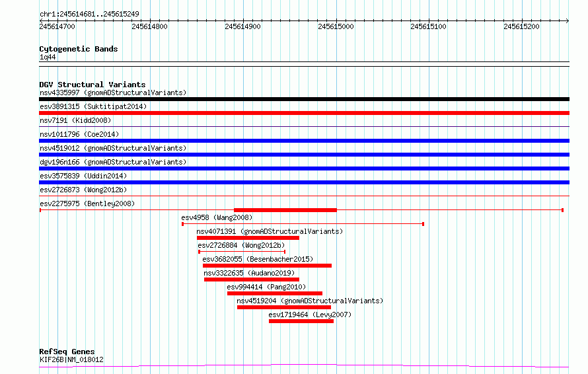Click the red bar of nsv4519204
The height and width of the screenshot is (374, 588).
(x=284, y=307)
